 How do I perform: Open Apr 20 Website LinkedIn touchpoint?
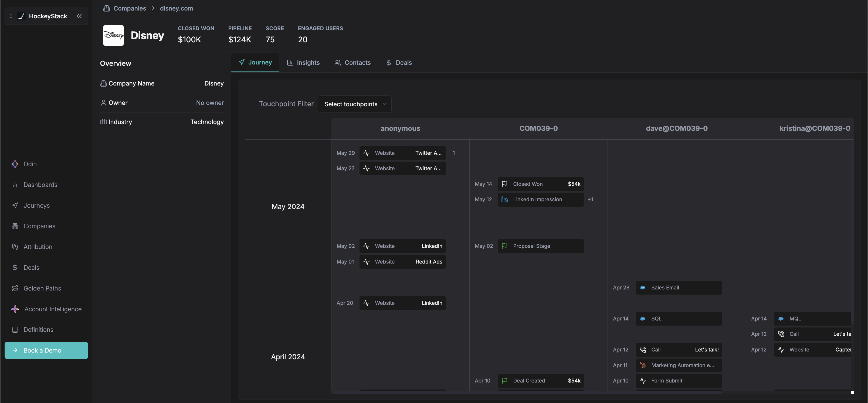point(403,303)
